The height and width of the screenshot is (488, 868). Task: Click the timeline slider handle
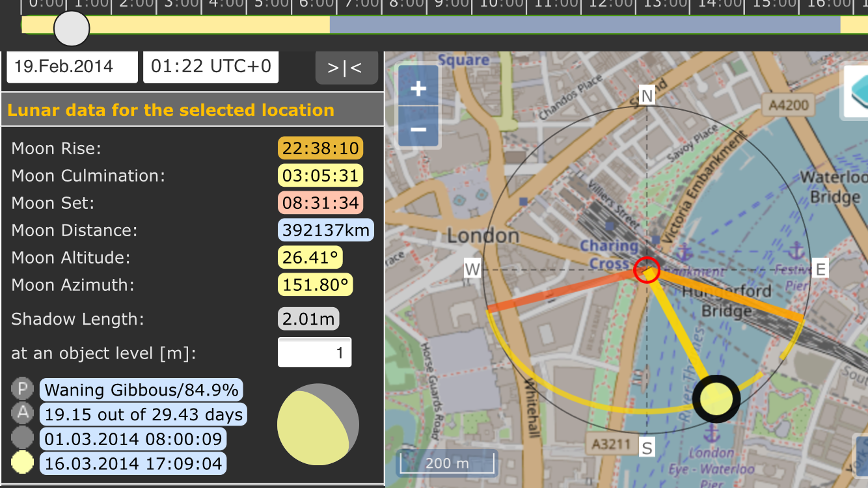tap(72, 29)
